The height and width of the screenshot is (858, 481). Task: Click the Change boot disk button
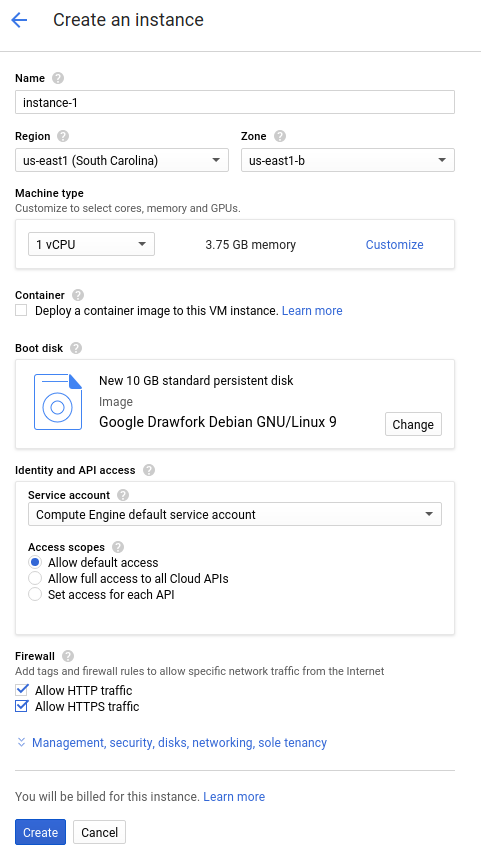click(413, 424)
